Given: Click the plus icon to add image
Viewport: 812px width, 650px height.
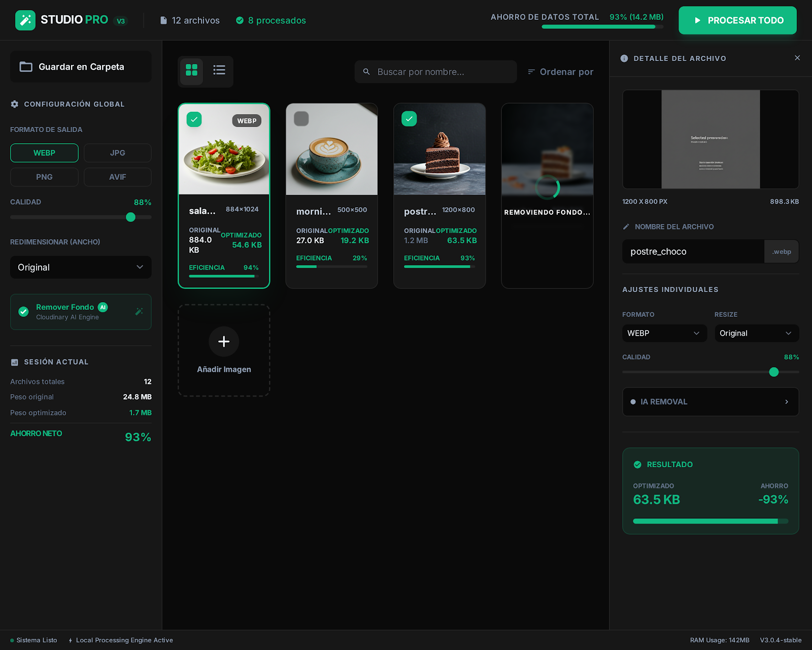Looking at the screenshot, I should [x=223, y=342].
